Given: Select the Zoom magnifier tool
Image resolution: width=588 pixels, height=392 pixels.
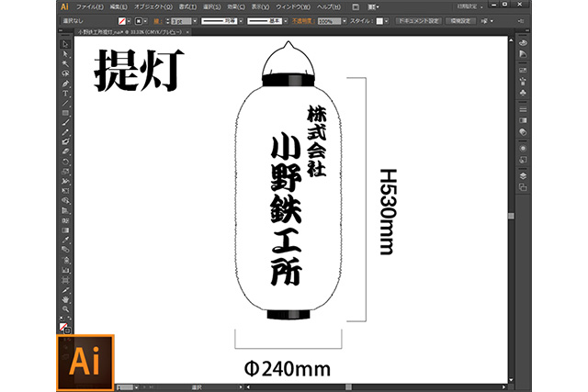Looking at the screenshot, I should [65, 309].
